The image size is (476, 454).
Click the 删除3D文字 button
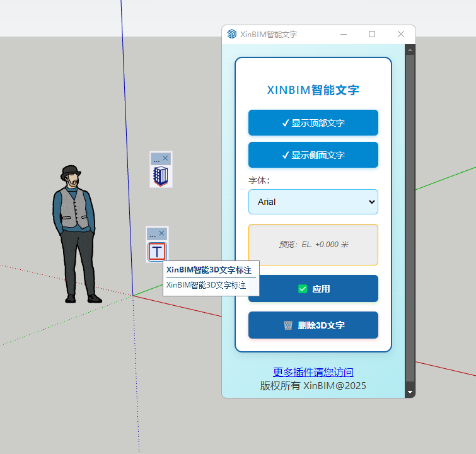[x=313, y=325]
